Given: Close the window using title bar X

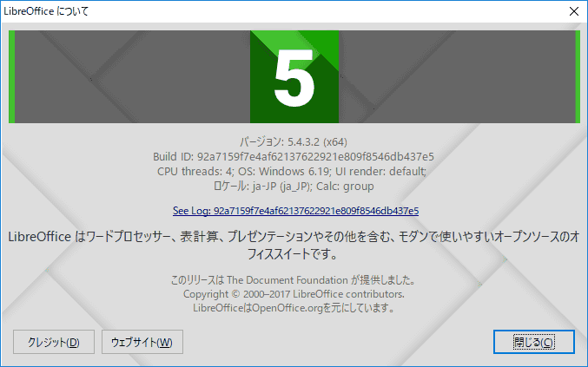Looking at the screenshot, I should point(574,11).
